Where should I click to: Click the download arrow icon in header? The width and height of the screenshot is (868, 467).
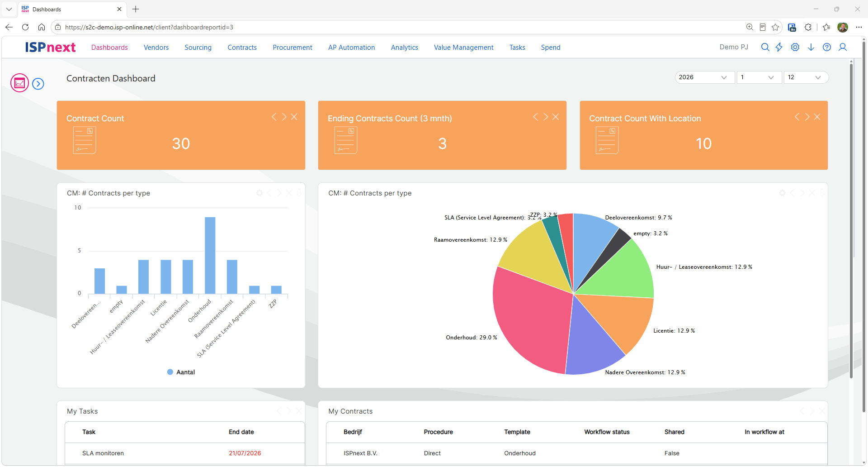tap(811, 47)
